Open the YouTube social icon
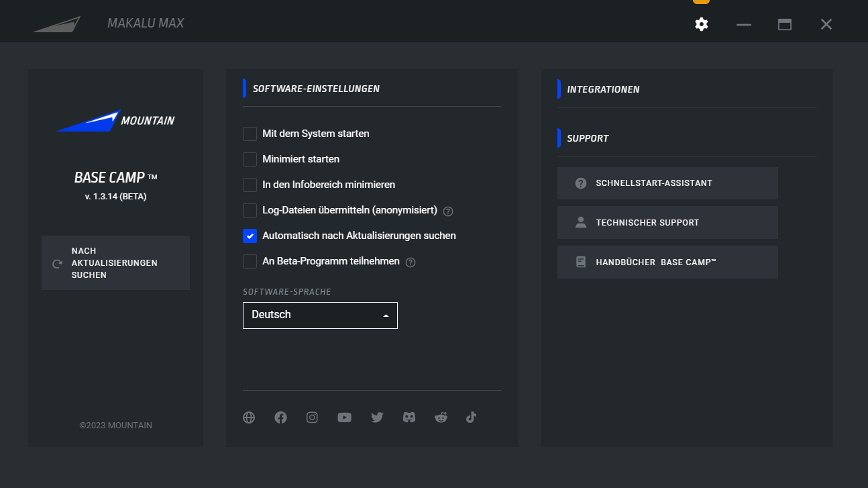Screen dimensions: 868x488 point(344,418)
